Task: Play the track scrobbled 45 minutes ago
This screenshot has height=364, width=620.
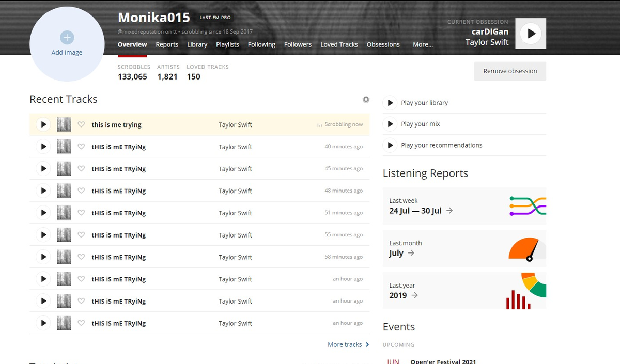Action: point(43,169)
